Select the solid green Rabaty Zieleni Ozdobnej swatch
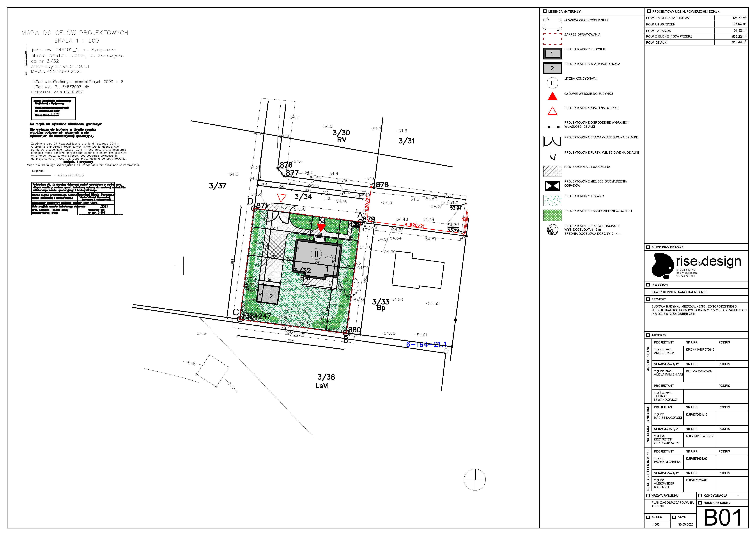Image resolution: width=756 pixels, height=535 pixels. [x=552, y=215]
